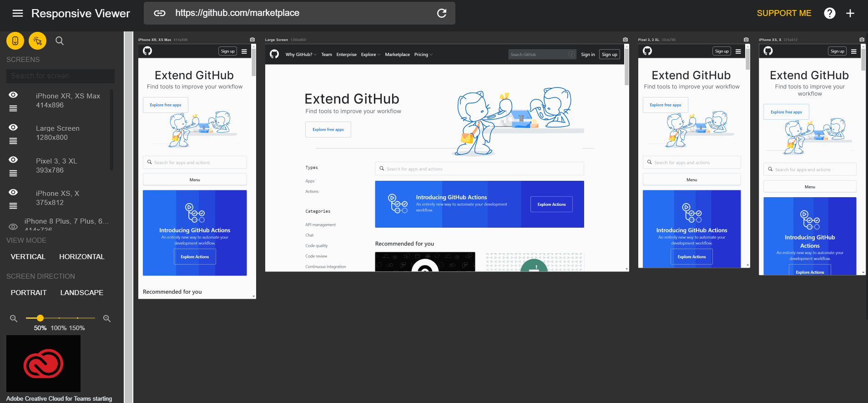Show the iPhone 8 Plus screen
Viewport: 868px width, 403px height.
pyautogui.click(x=13, y=226)
